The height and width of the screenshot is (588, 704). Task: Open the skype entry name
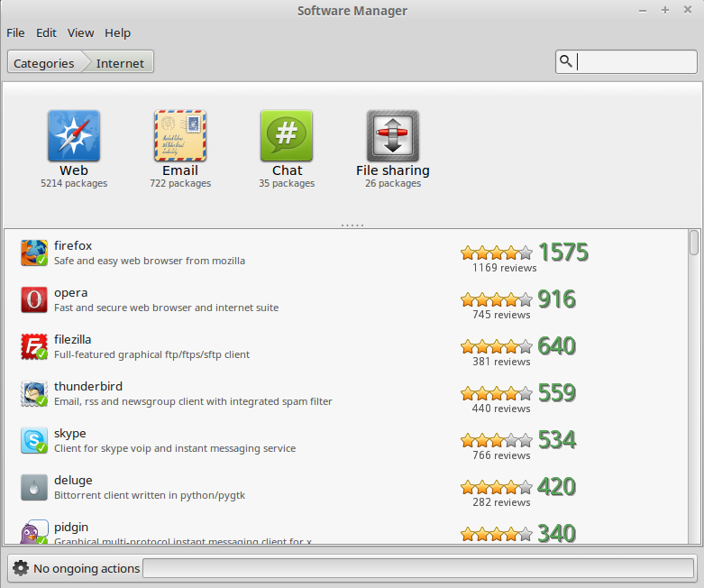[x=70, y=434]
